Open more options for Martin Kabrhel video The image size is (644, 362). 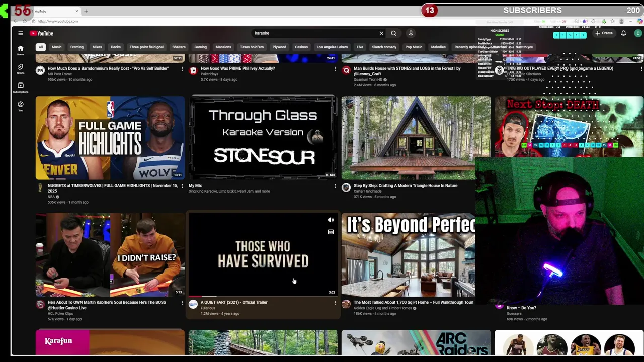pyautogui.click(x=182, y=303)
